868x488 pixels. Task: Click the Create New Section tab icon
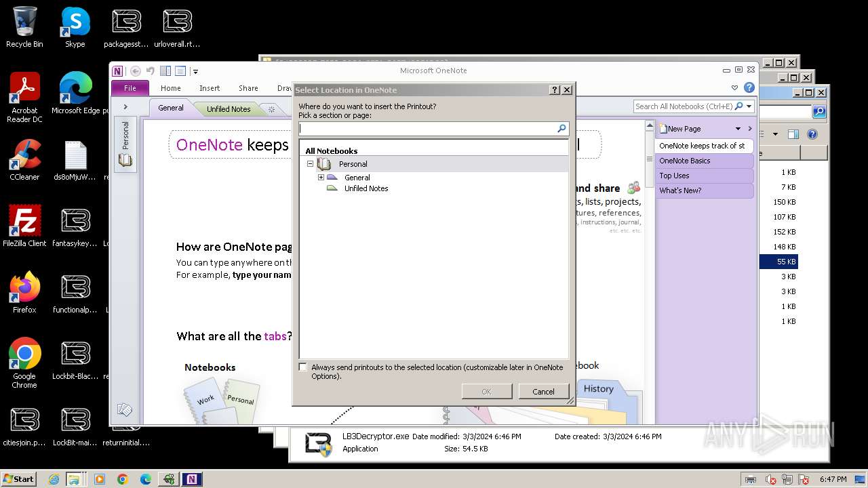(x=271, y=109)
